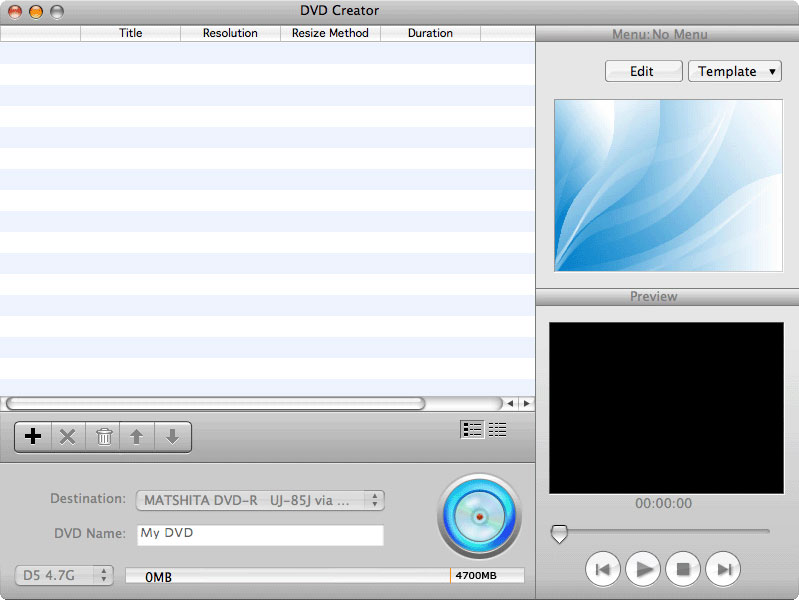This screenshot has width=799, height=600.
Task: Open the Destination drive dropdown
Action: [260, 500]
